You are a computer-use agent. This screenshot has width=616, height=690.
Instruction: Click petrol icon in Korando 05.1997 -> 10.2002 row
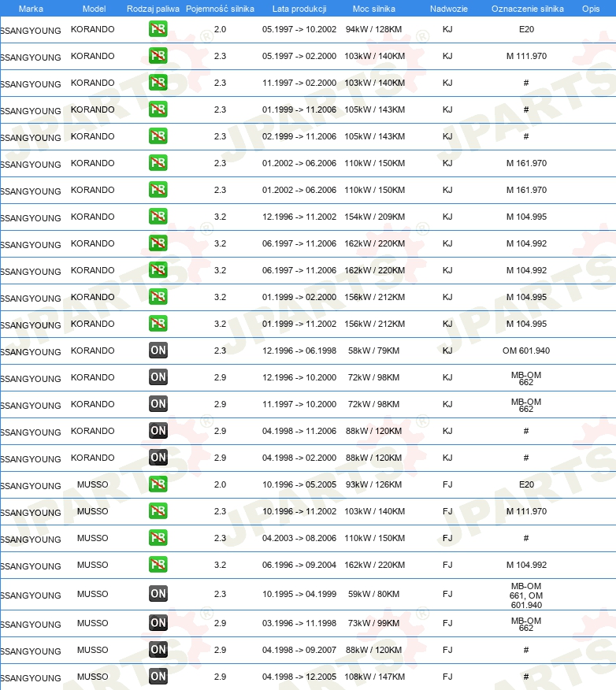pyautogui.click(x=158, y=29)
